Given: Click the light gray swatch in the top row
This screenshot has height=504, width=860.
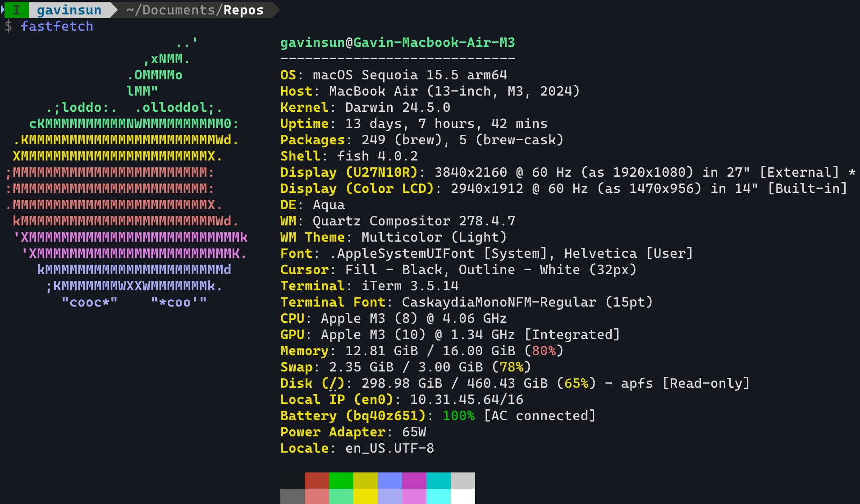Looking at the screenshot, I should tap(463, 481).
